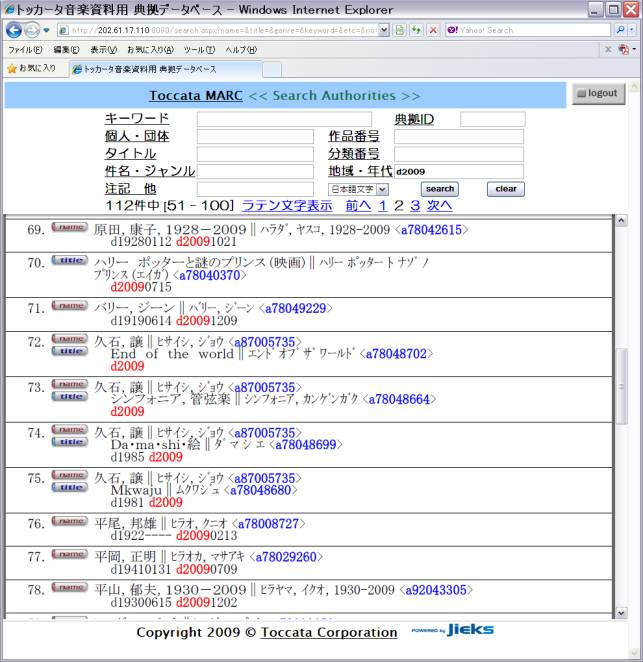Open the 表示(V) menu
Screen dimensions: 643x662
(x=103, y=50)
